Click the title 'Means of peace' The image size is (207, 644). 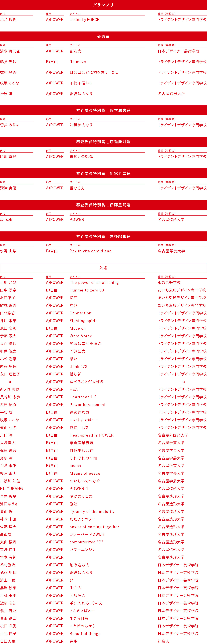[x=85, y=473]
